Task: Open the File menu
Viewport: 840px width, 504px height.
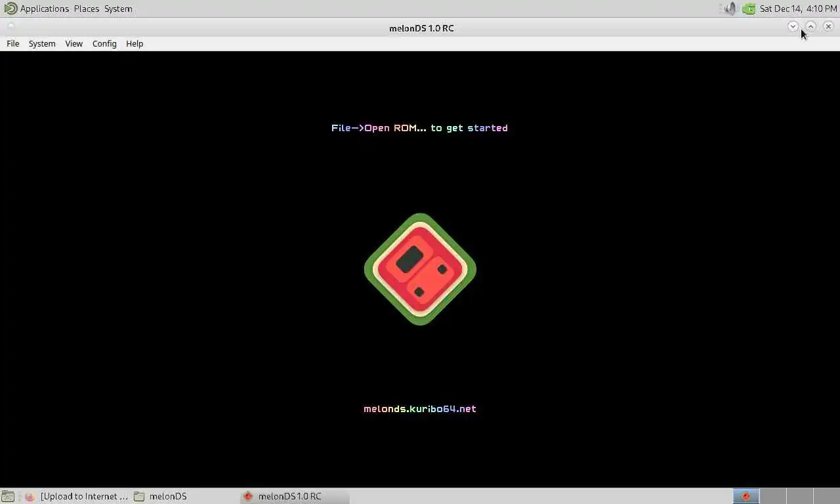Action: click(x=13, y=43)
